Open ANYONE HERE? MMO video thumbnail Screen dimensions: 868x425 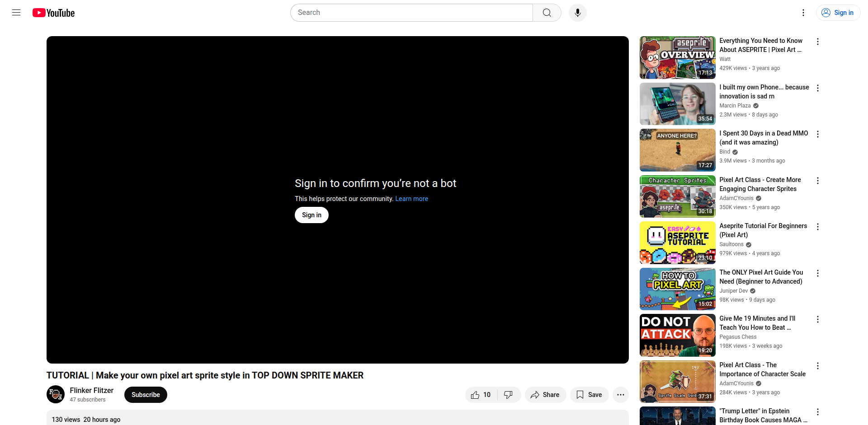(x=677, y=150)
